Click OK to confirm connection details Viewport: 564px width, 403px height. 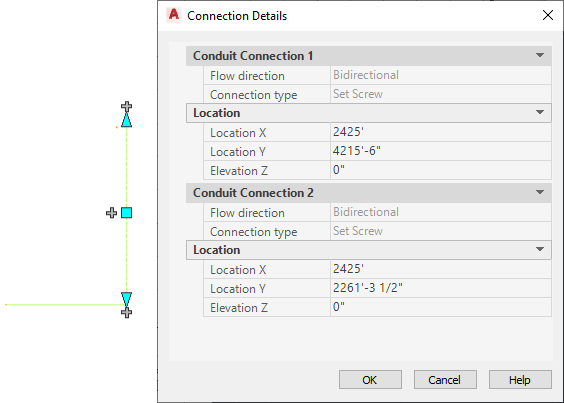tap(370, 380)
